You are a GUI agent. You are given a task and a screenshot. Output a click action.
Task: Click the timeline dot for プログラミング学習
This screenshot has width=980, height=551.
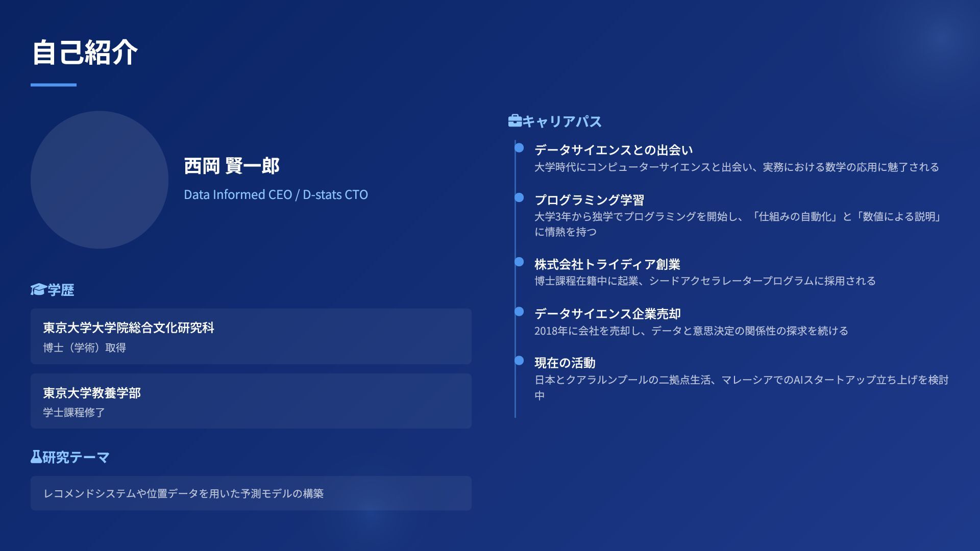point(519,197)
